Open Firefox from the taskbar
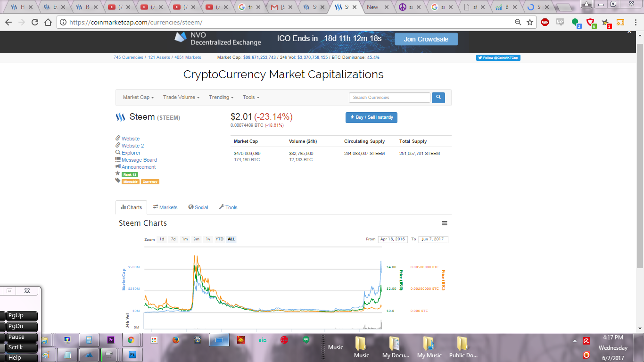The height and width of the screenshot is (362, 644). (176, 339)
